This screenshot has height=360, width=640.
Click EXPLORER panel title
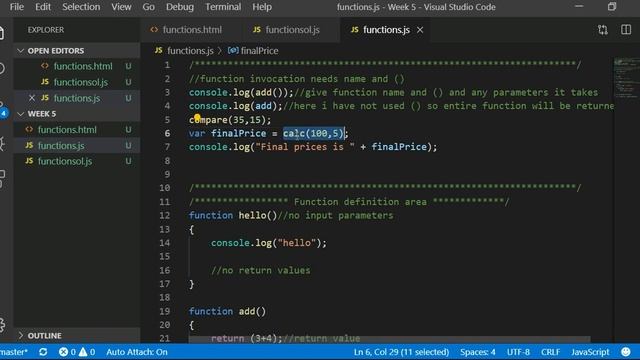pos(46,30)
